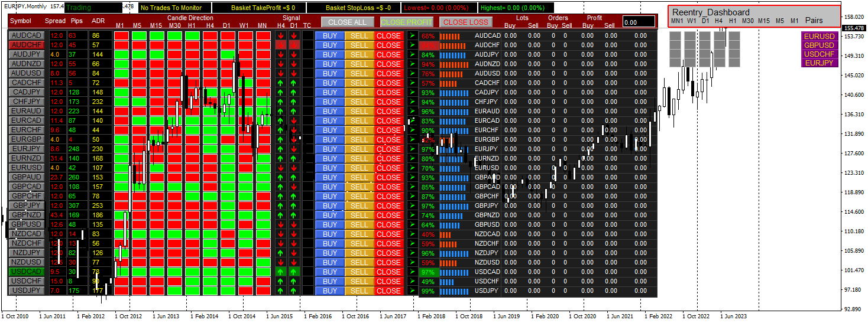Click SELL in the CADJPY row
The image size is (868, 323).
coord(359,93)
